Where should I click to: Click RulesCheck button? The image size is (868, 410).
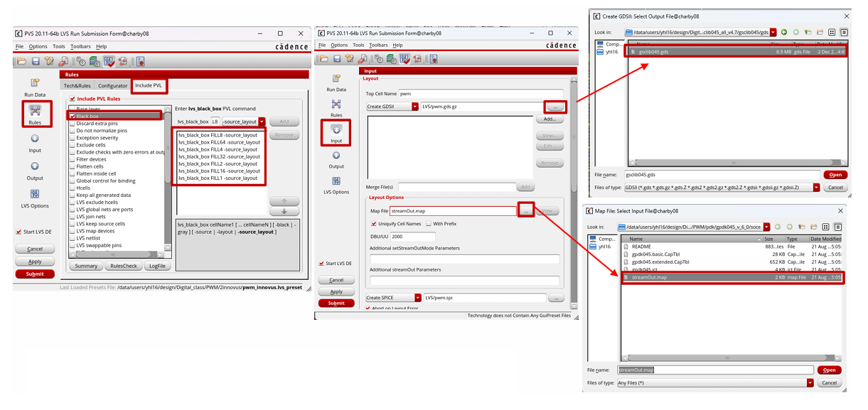[x=124, y=266]
